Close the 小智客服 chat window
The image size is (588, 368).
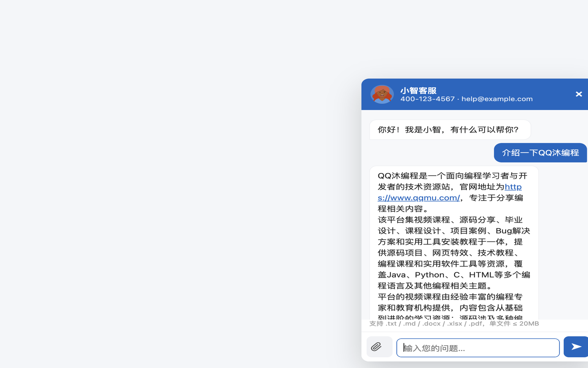coord(578,94)
